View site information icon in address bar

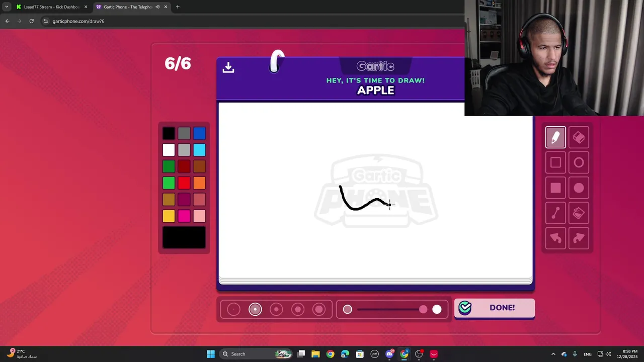[46, 21]
